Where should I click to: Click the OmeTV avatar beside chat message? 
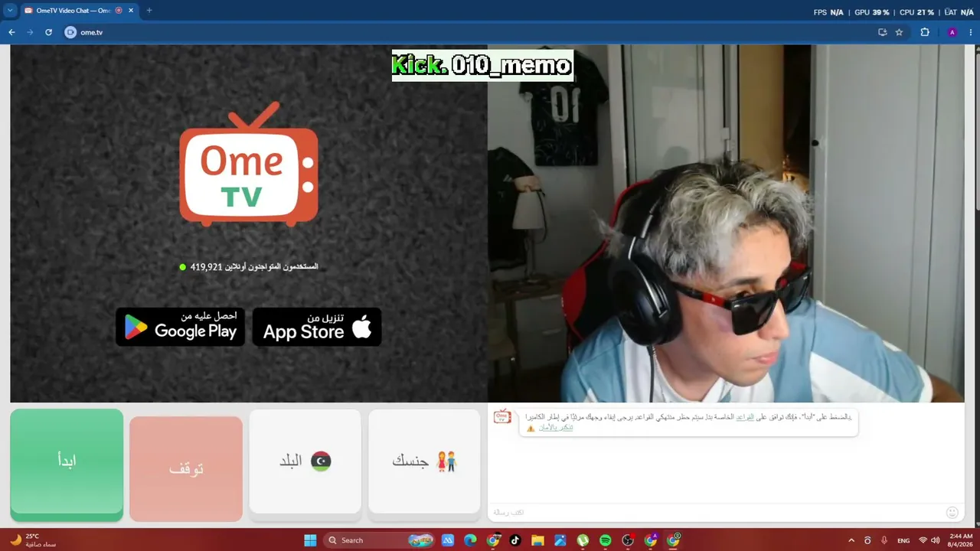point(502,417)
